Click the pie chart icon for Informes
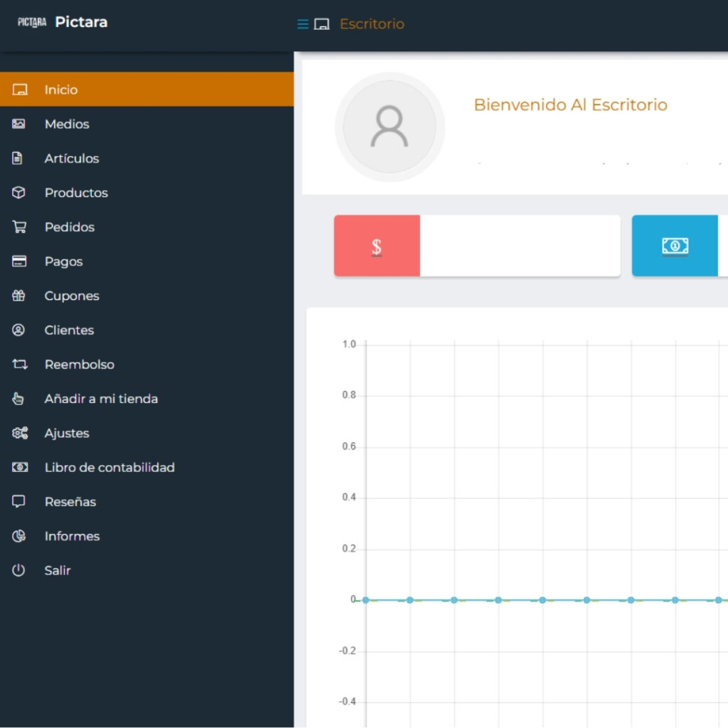 [x=19, y=536]
